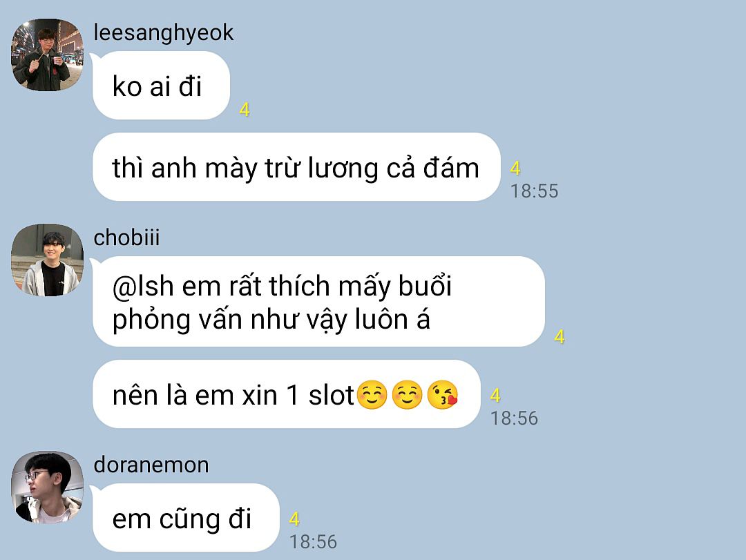Viewport: 746px width, 560px height.
Task: Select the message "thì anh mày trừ lương cả đám"
Action: tap(296, 167)
